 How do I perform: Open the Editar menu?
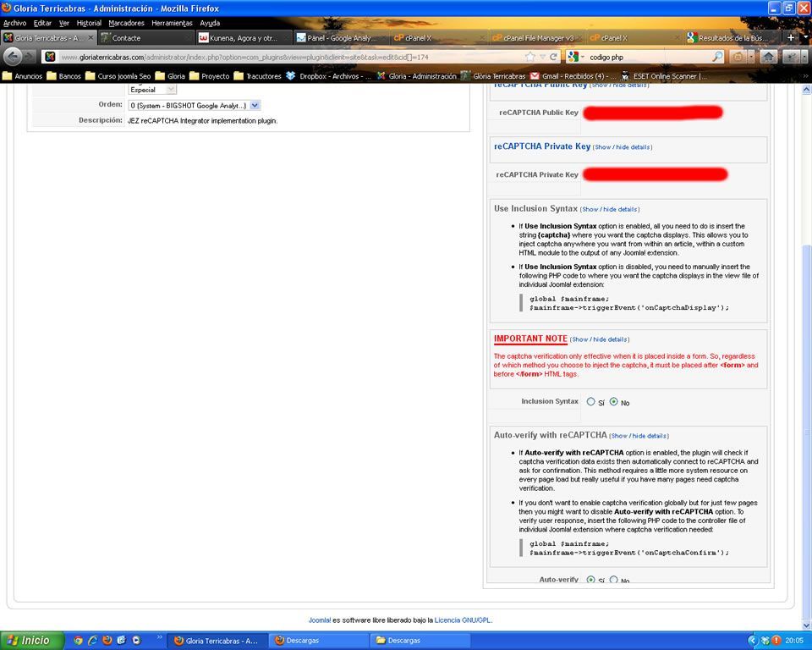42,23
